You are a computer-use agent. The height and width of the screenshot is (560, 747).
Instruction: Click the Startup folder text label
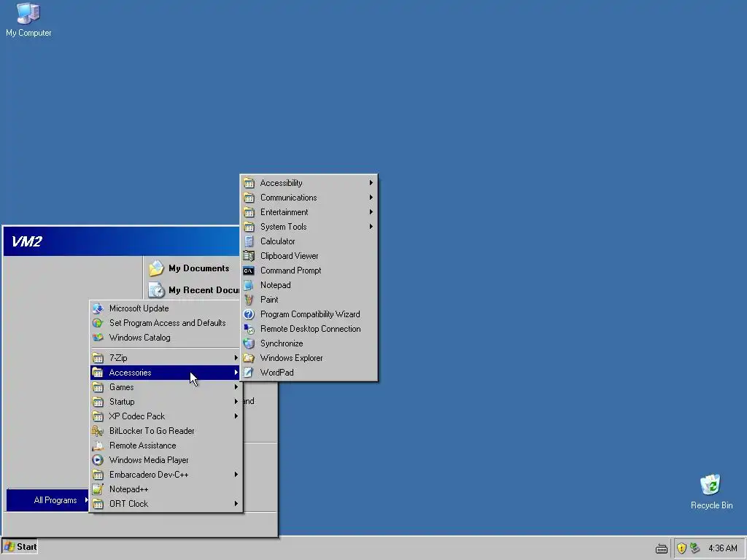[x=122, y=402]
